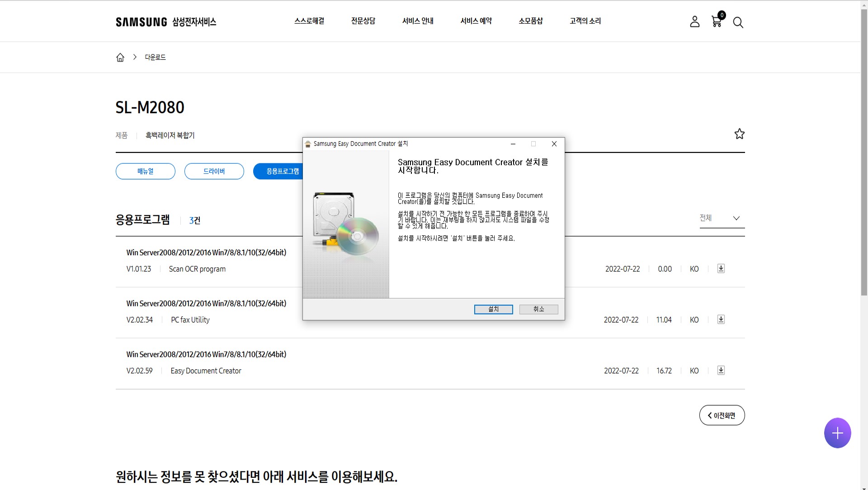Click 취소 to cancel installation

click(538, 309)
